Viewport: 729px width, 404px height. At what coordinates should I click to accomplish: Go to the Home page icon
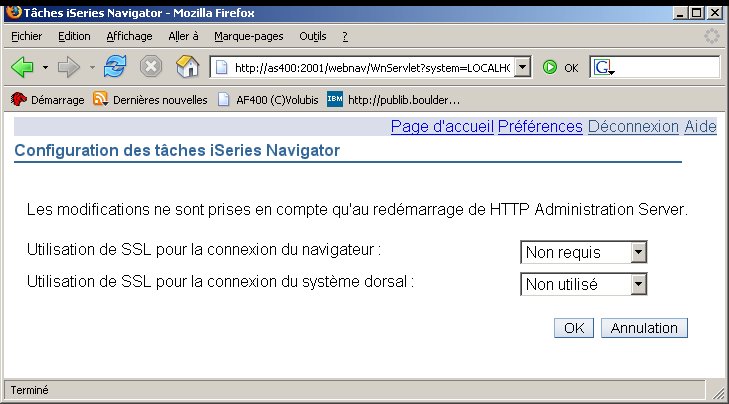coord(187,66)
